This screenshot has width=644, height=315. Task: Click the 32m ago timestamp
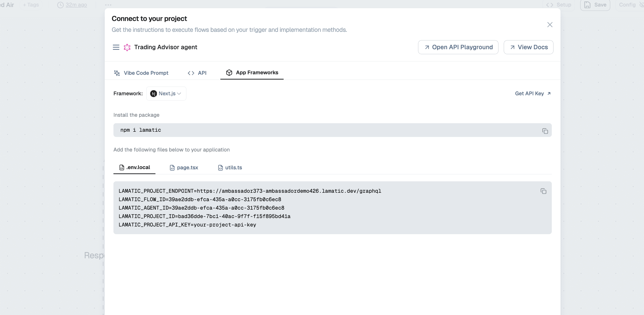76,5
